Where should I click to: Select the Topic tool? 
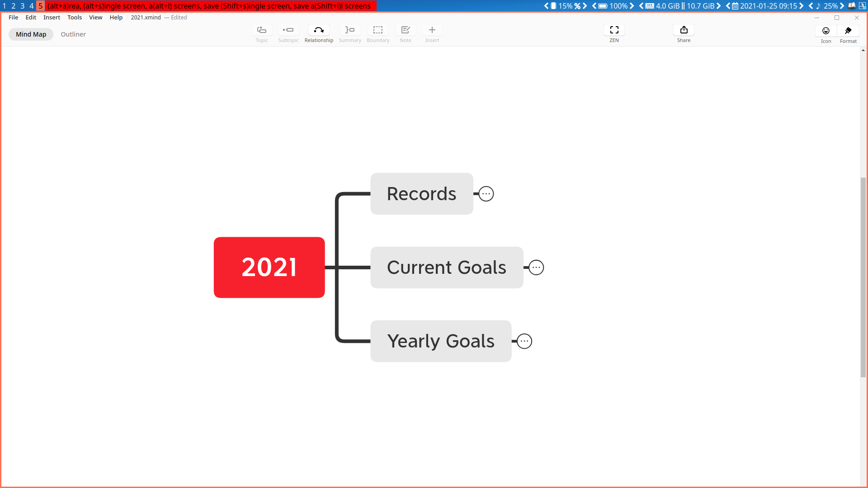(261, 33)
